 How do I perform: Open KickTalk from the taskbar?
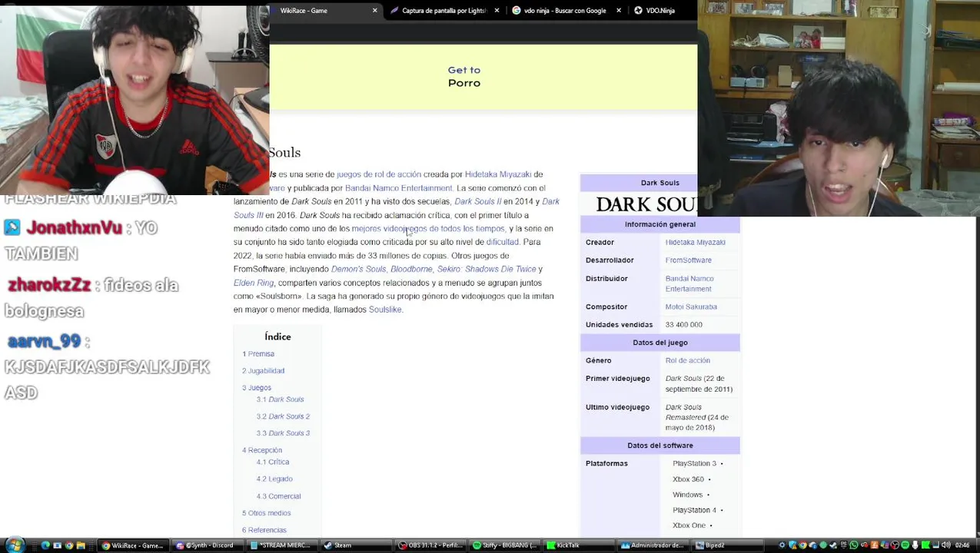click(577, 546)
